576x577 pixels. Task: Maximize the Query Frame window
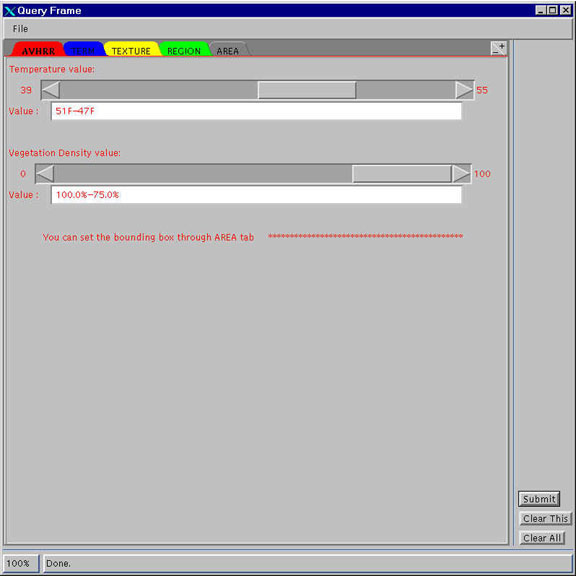pyautogui.click(x=552, y=10)
